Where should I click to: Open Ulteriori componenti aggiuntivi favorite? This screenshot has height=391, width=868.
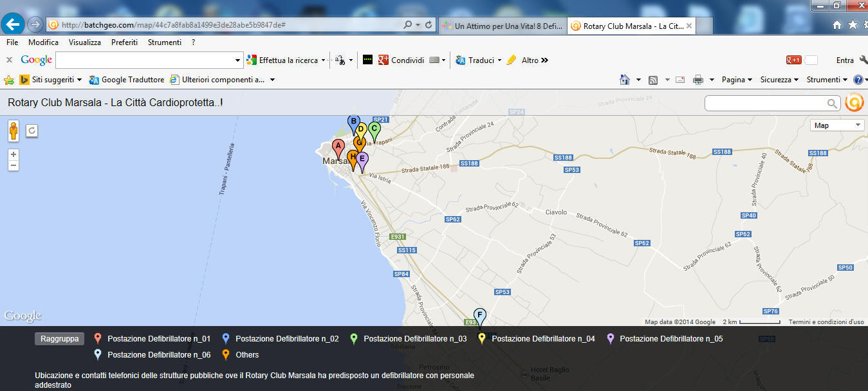coord(222,80)
